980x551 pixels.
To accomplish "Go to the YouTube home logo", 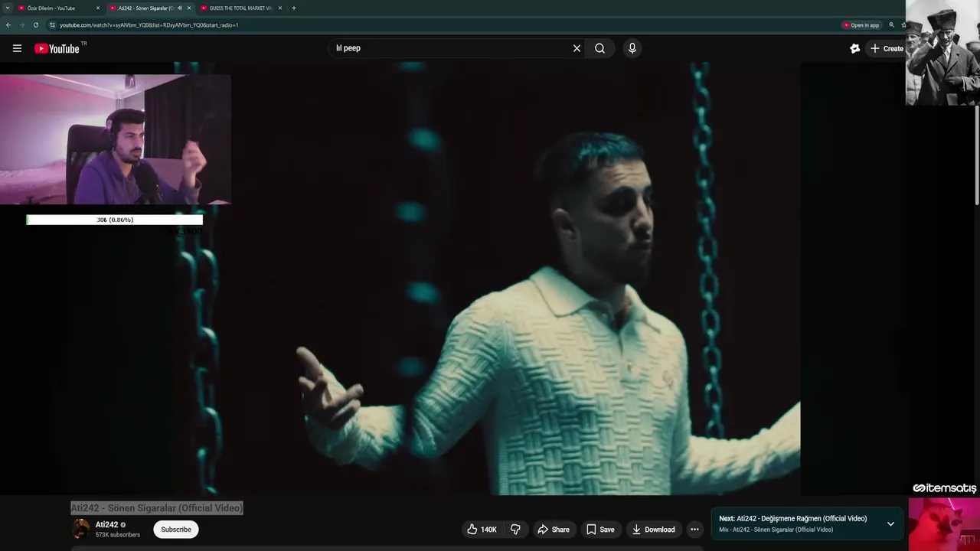I will [57, 48].
